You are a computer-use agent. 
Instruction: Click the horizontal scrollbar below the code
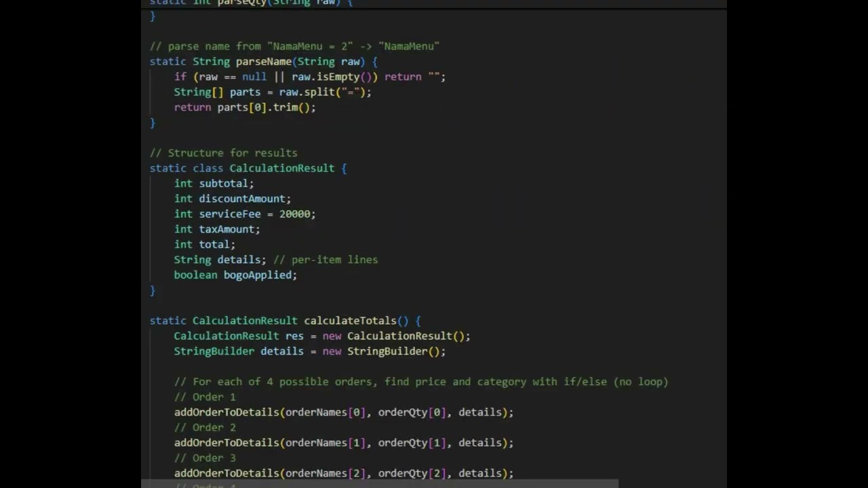pos(380,484)
